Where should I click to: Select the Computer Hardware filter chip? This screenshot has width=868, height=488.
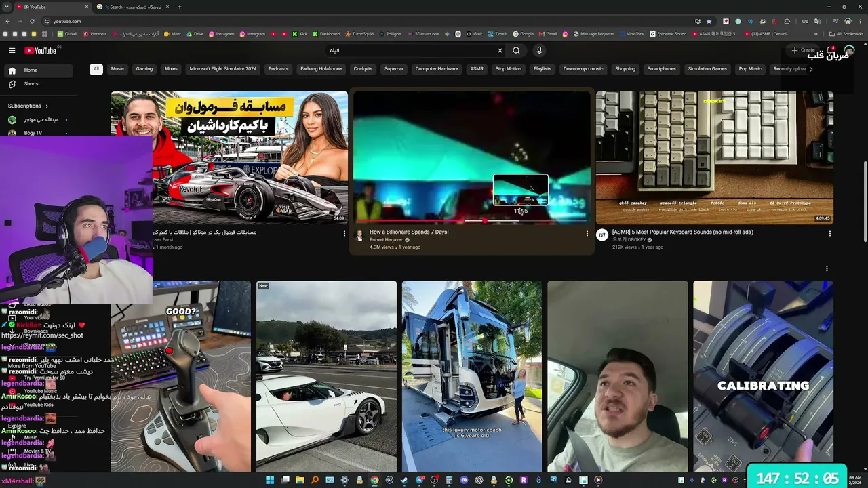437,69
